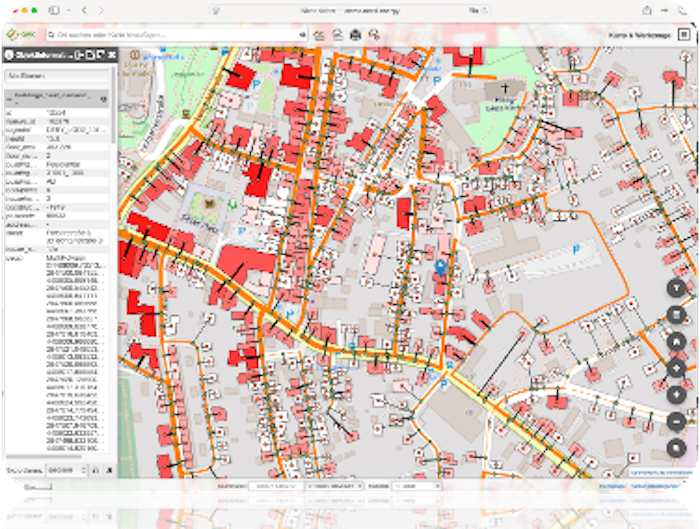Close the object information panel

coord(112,54)
